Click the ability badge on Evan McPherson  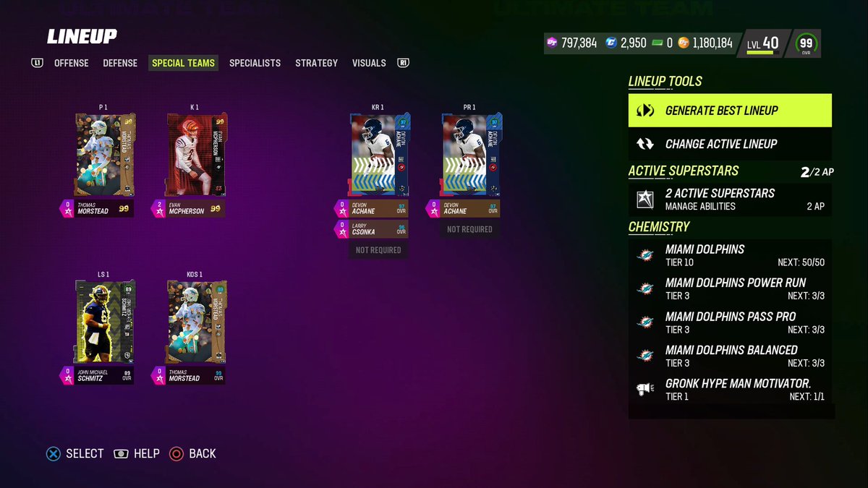(159, 209)
